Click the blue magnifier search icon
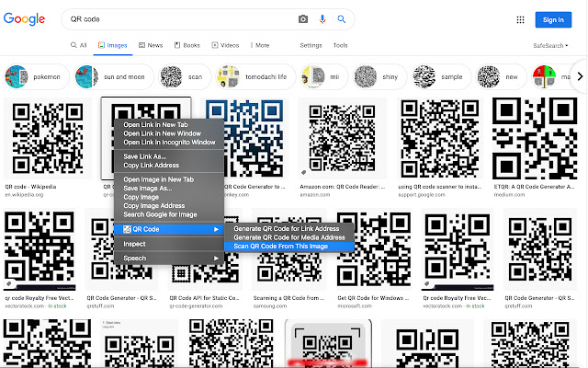 pos(341,19)
